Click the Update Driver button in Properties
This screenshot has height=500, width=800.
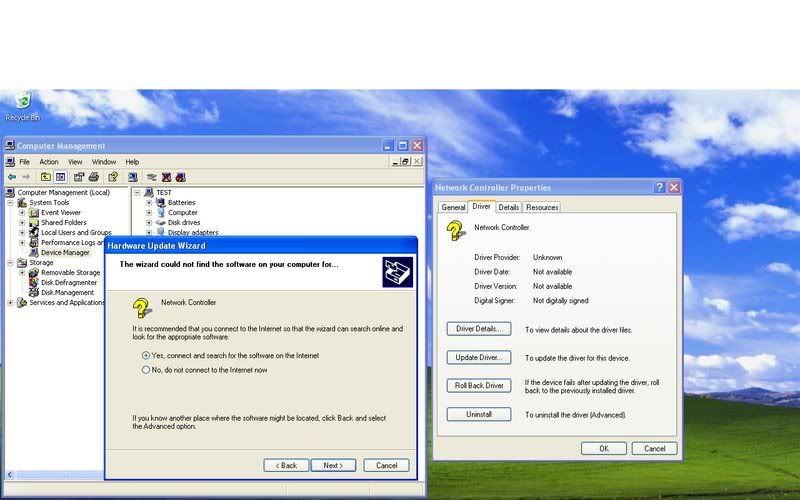click(x=479, y=357)
